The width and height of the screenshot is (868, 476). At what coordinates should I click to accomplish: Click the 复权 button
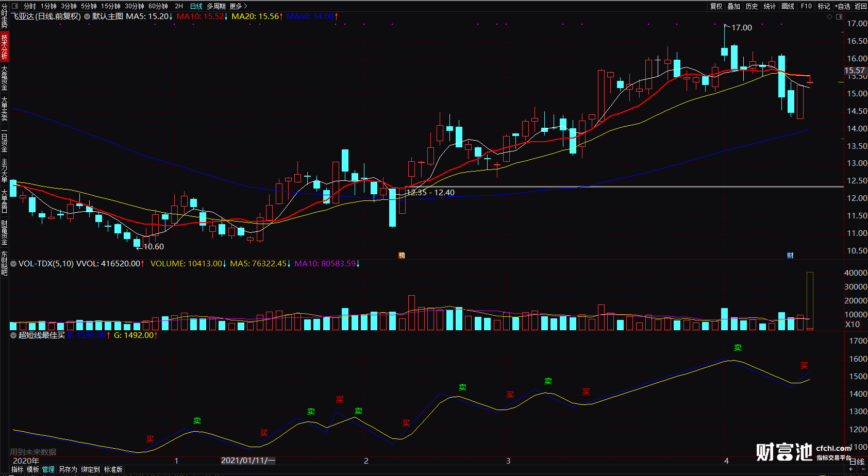[x=716, y=6]
